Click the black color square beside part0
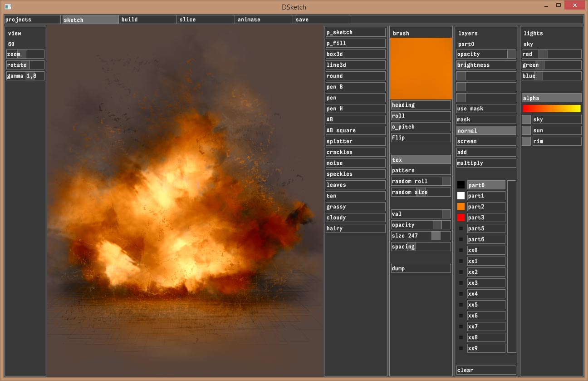 click(461, 185)
